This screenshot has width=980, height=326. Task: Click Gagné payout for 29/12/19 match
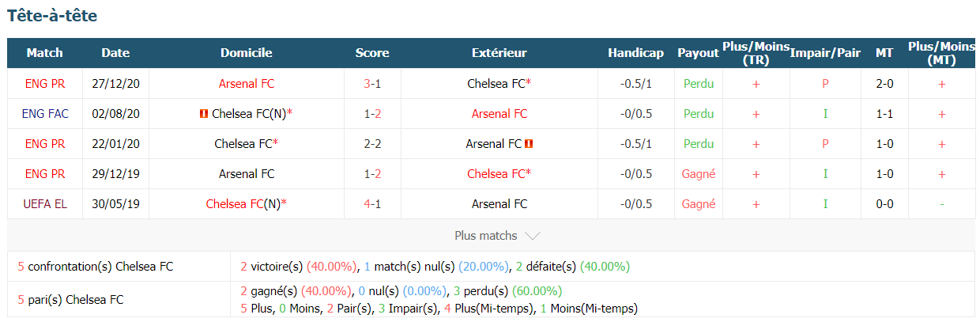(x=699, y=174)
